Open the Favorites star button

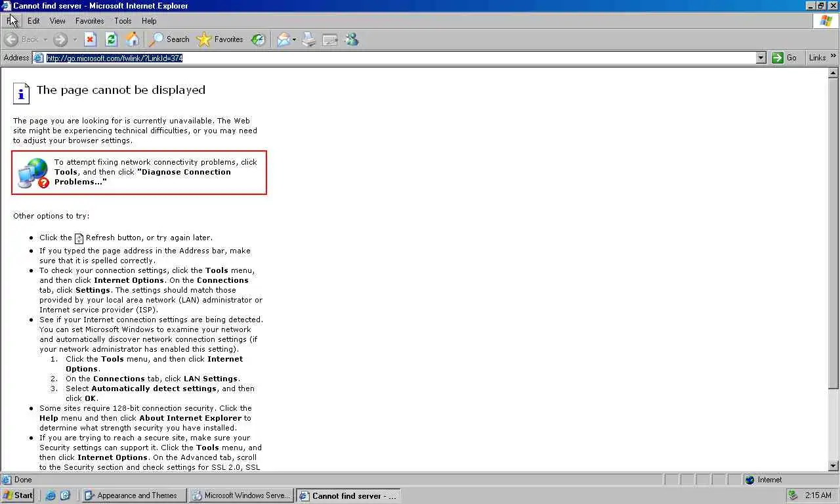pyautogui.click(x=220, y=39)
